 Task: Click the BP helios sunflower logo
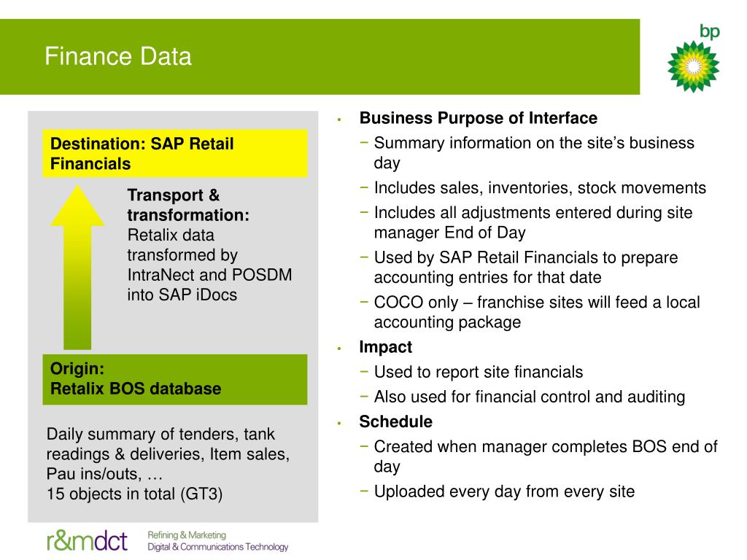(693, 66)
